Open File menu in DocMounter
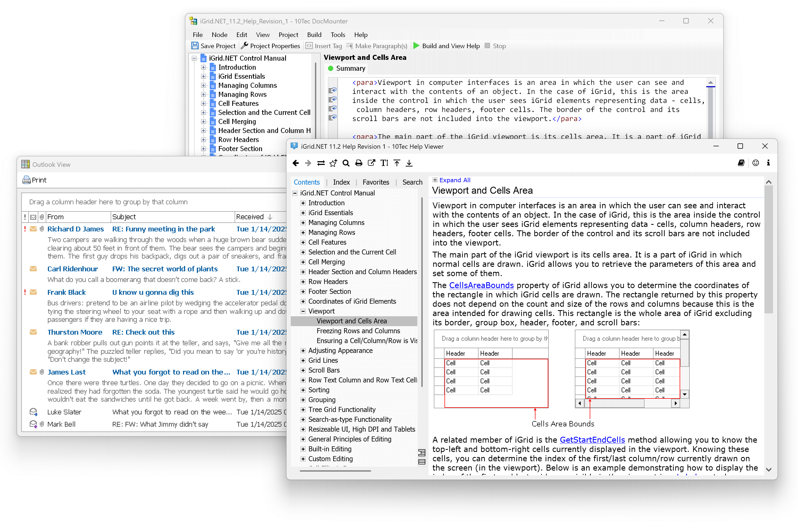This screenshot has width=798, height=532. tap(197, 35)
